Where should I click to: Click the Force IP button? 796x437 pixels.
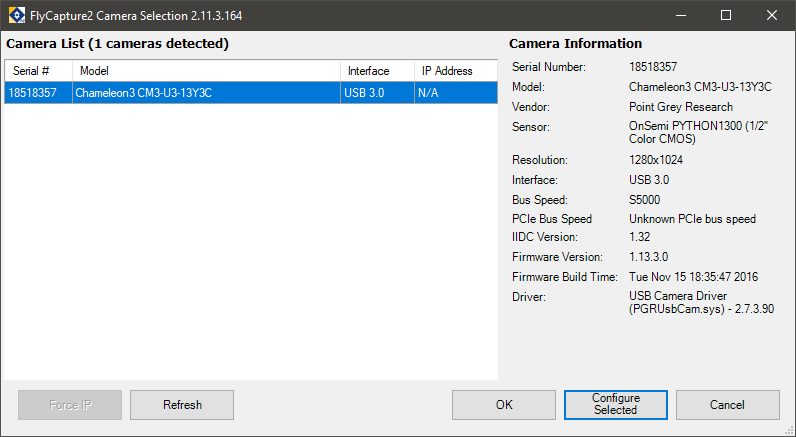pos(70,405)
